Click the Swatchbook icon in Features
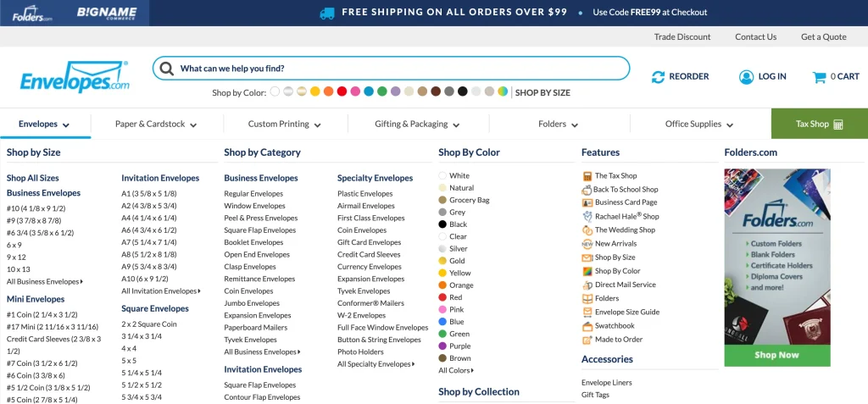Image resolution: width=868 pixels, height=404 pixels. [587, 325]
